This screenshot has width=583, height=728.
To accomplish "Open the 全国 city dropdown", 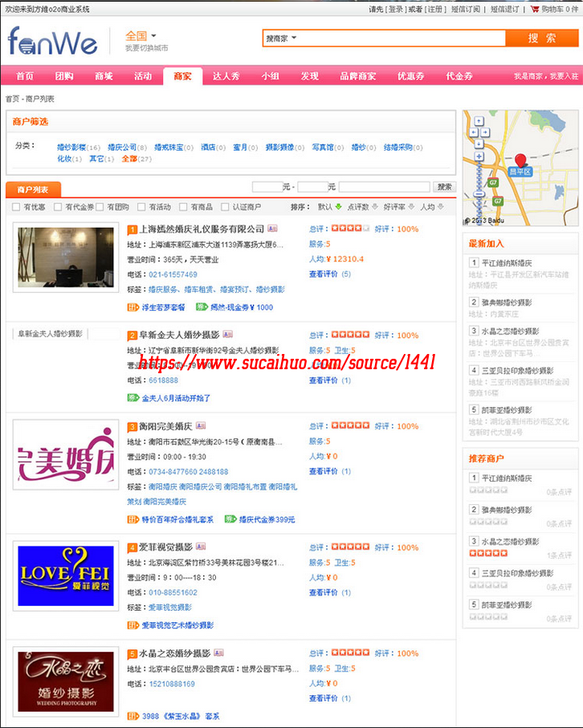I will point(141,36).
